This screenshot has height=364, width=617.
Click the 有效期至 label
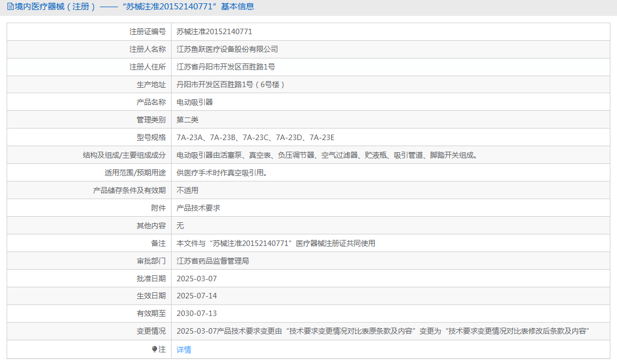(x=151, y=313)
